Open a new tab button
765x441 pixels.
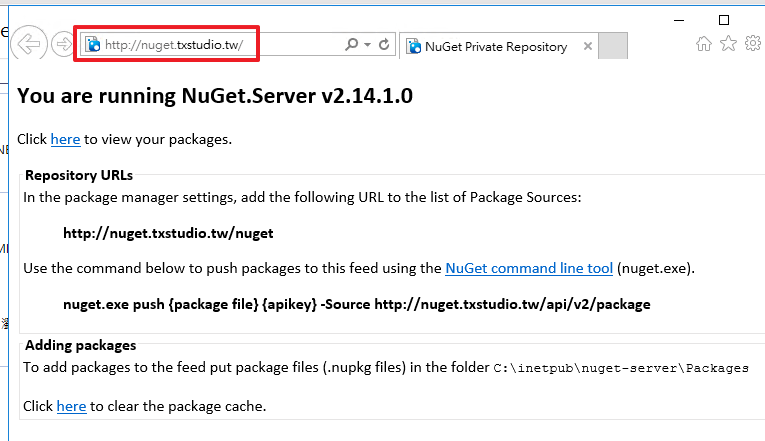pyautogui.click(x=613, y=46)
